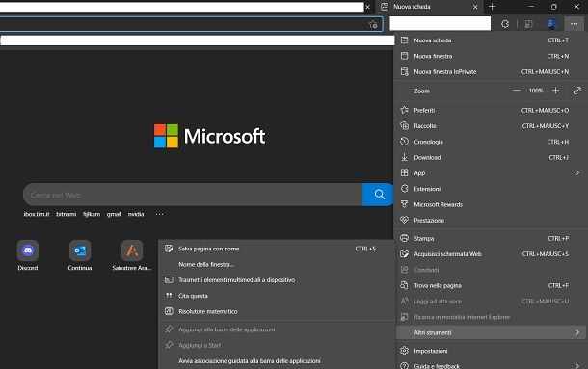Screen dimensions: 588x369
Task: Show more quick links with ellipsis
Action: pyautogui.click(x=159, y=214)
